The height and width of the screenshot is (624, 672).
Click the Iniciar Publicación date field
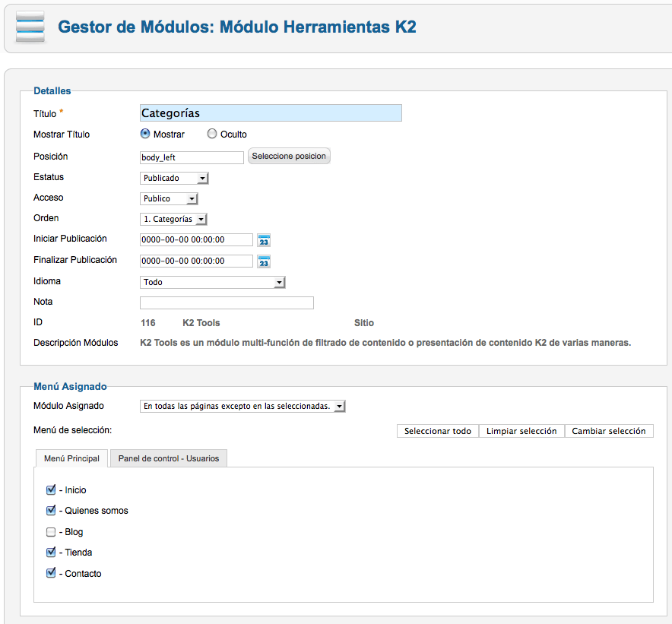pos(196,239)
